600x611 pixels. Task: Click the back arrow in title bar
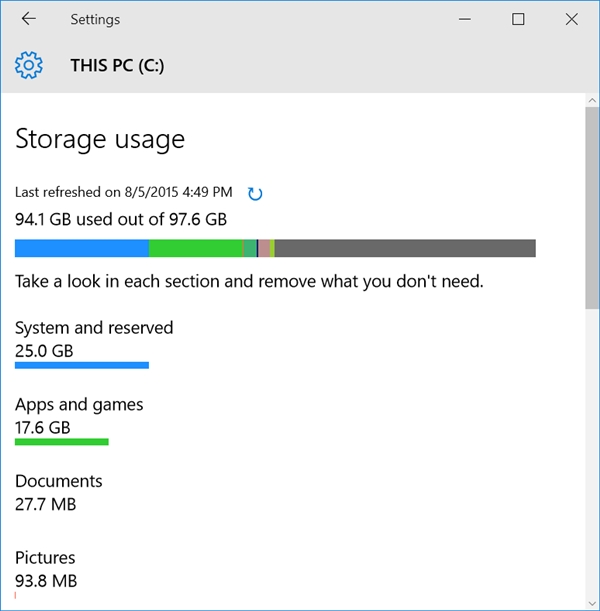click(28, 19)
